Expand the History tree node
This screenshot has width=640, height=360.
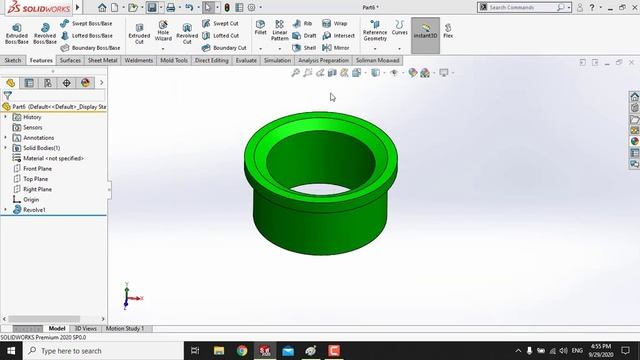click(6, 117)
